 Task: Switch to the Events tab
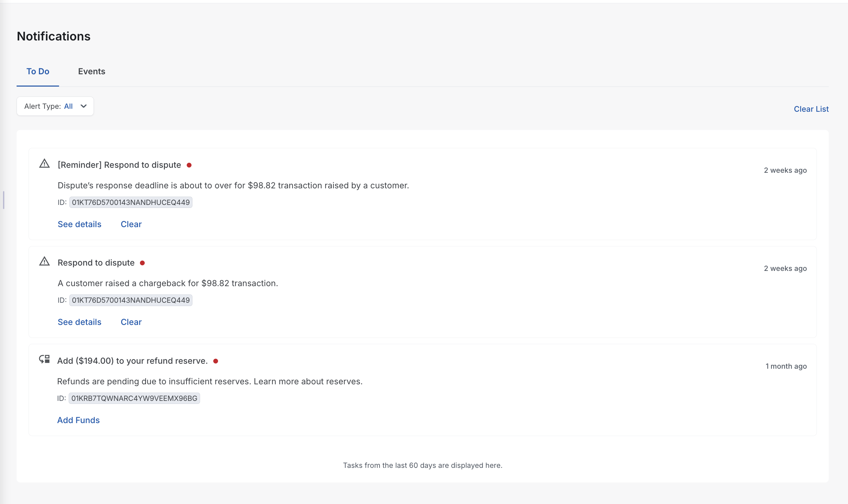tap(92, 71)
